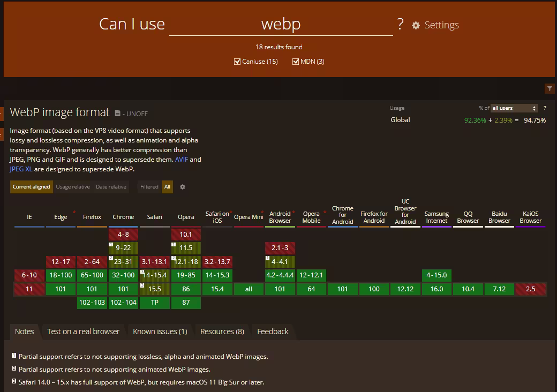
Task: Click the Opera column header
Action: click(186, 217)
